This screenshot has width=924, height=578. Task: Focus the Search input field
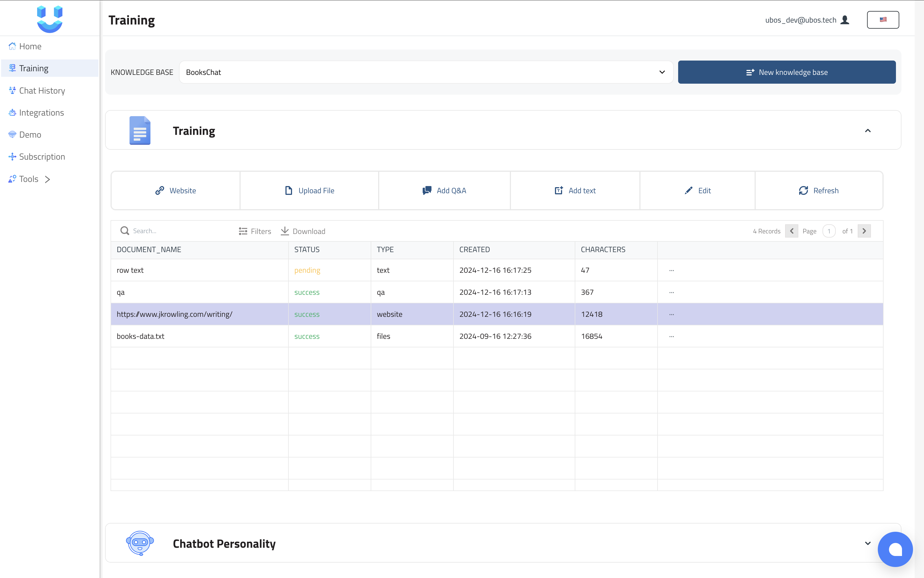click(180, 231)
